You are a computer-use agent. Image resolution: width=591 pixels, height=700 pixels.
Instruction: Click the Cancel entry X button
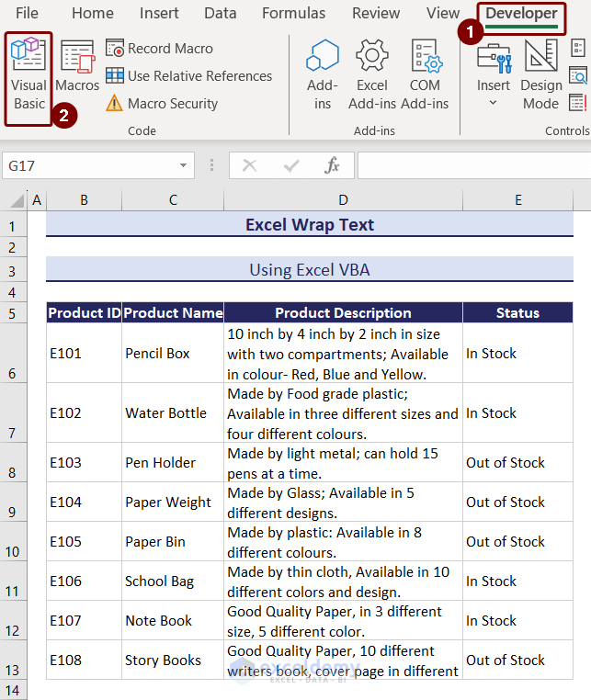pyautogui.click(x=249, y=165)
